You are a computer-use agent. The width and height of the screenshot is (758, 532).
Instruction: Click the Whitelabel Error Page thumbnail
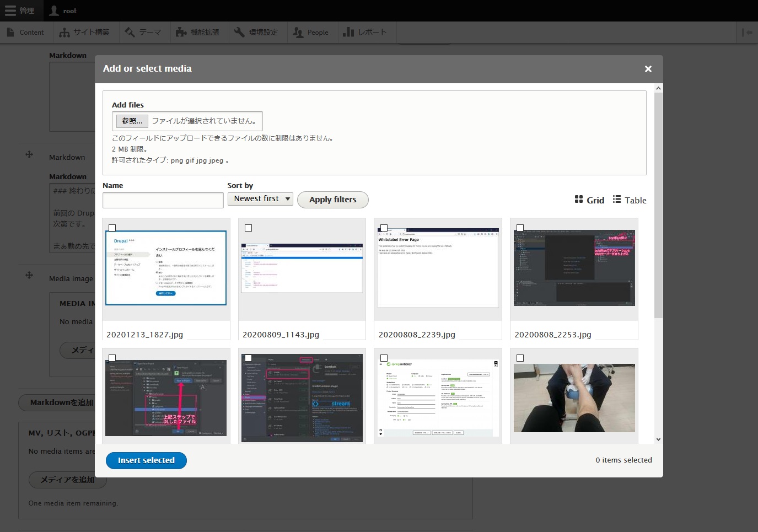tap(438, 268)
